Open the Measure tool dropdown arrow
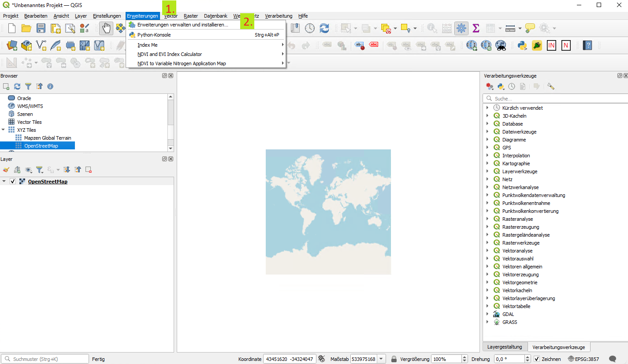The height and width of the screenshot is (364, 628). coord(520,28)
